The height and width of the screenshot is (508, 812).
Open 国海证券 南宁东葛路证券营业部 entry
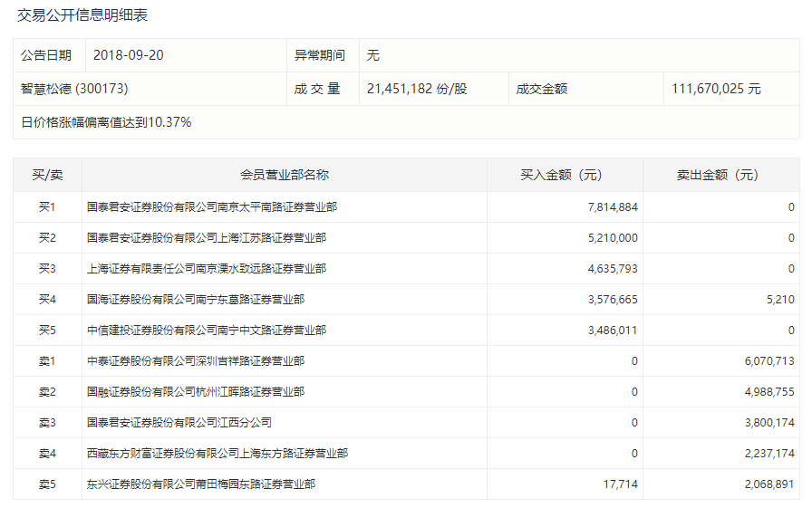(195, 300)
